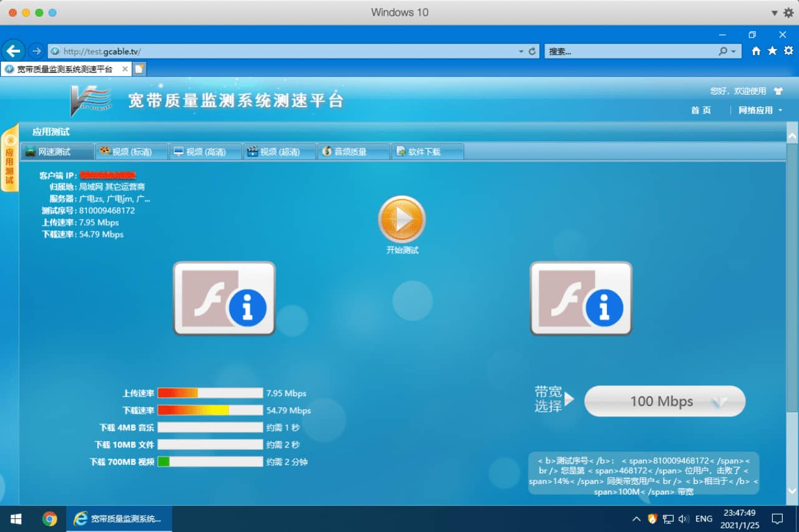Viewport: 799px width, 532px height.
Task: Click the 首页 navigation link
Action: tap(700, 110)
